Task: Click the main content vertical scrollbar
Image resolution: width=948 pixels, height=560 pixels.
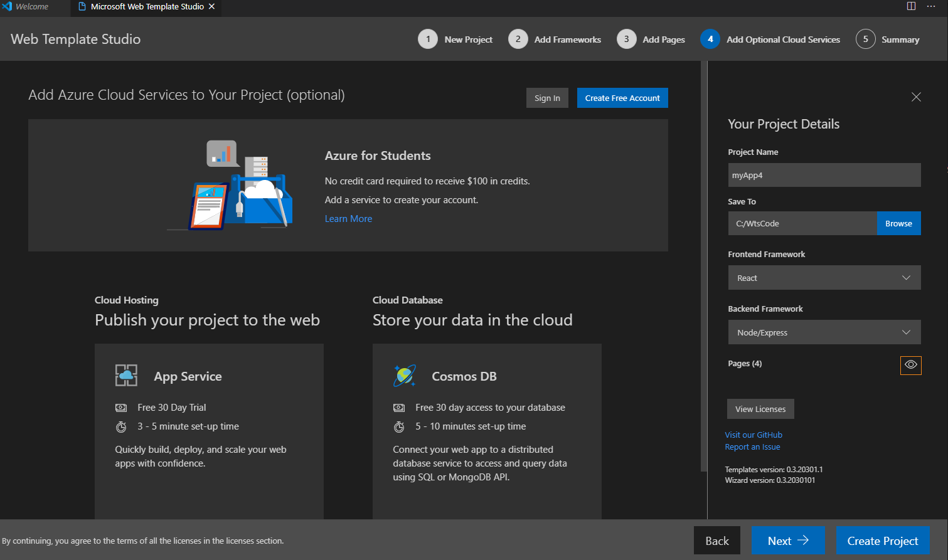Action: pos(703,266)
